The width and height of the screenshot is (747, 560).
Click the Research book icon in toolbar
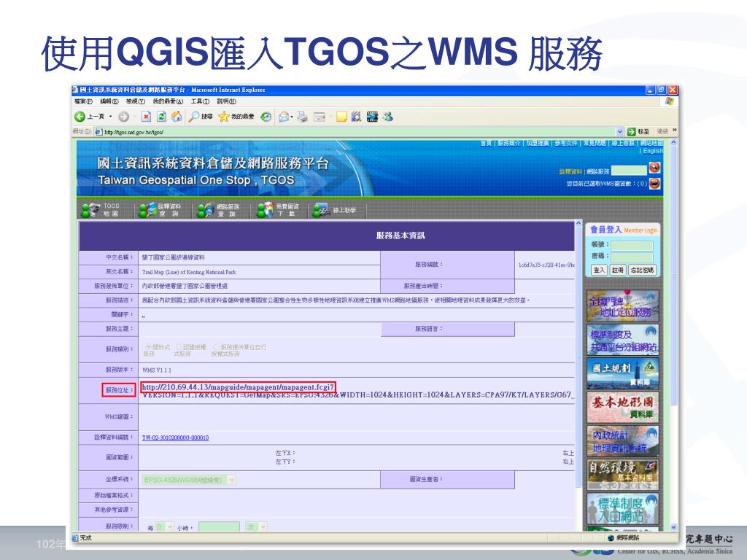tap(356, 117)
